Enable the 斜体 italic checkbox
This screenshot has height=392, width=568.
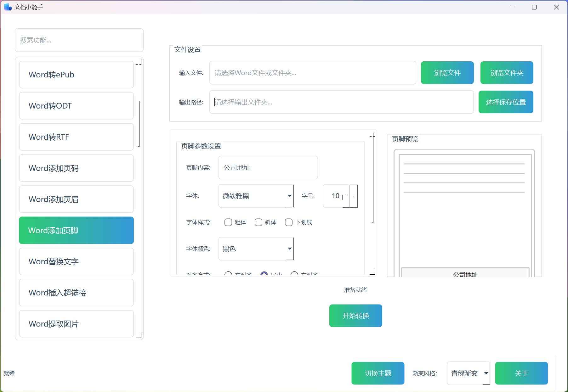click(258, 222)
